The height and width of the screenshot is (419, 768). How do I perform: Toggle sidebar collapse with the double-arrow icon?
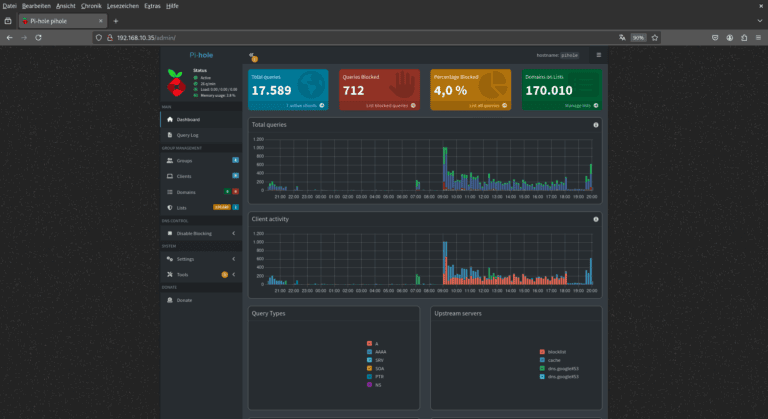(251, 55)
